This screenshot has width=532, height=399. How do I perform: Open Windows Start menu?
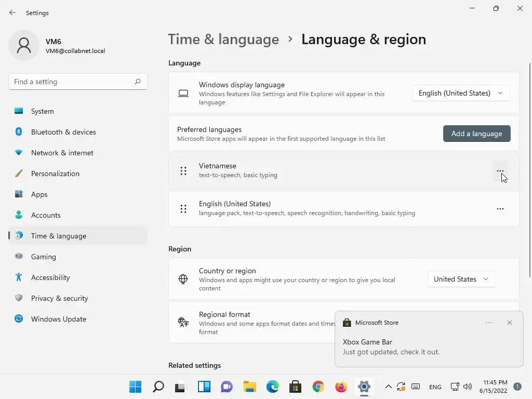(x=136, y=387)
